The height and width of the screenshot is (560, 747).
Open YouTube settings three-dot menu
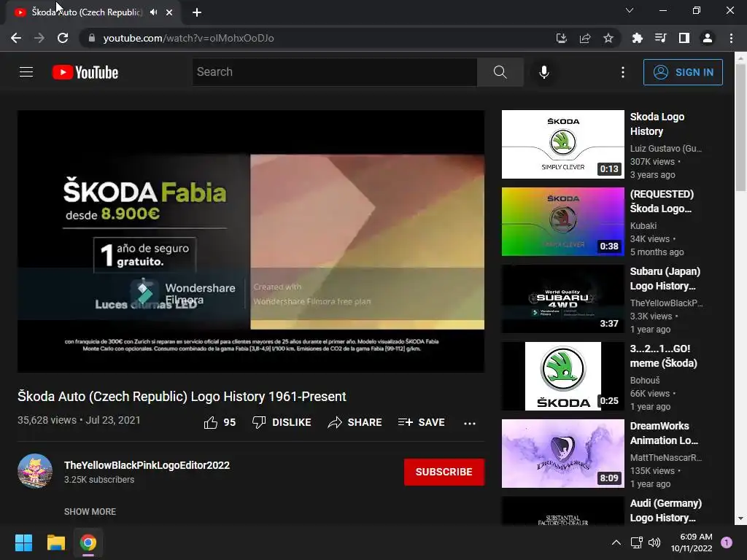click(x=623, y=72)
